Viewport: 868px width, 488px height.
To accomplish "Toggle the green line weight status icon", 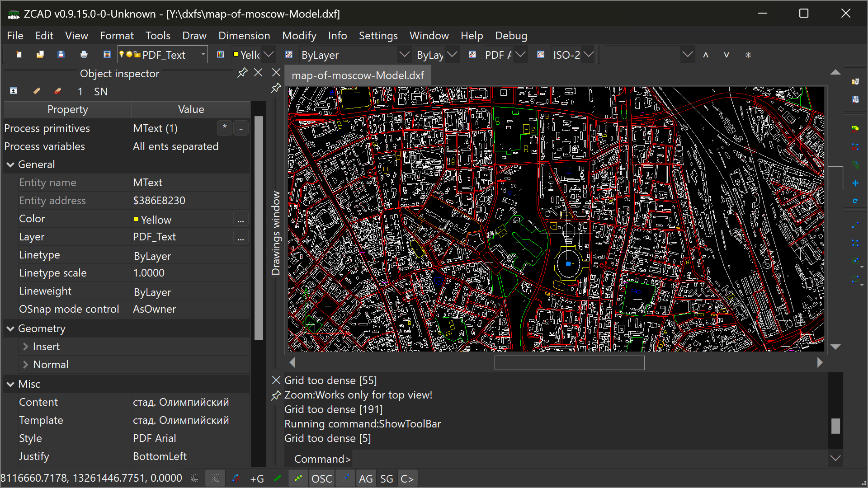I will tap(278, 479).
